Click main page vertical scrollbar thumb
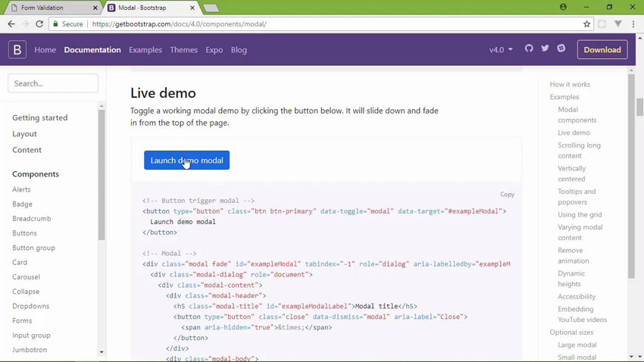This screenshot has height=362, width=644. click(x=640, y=107)
